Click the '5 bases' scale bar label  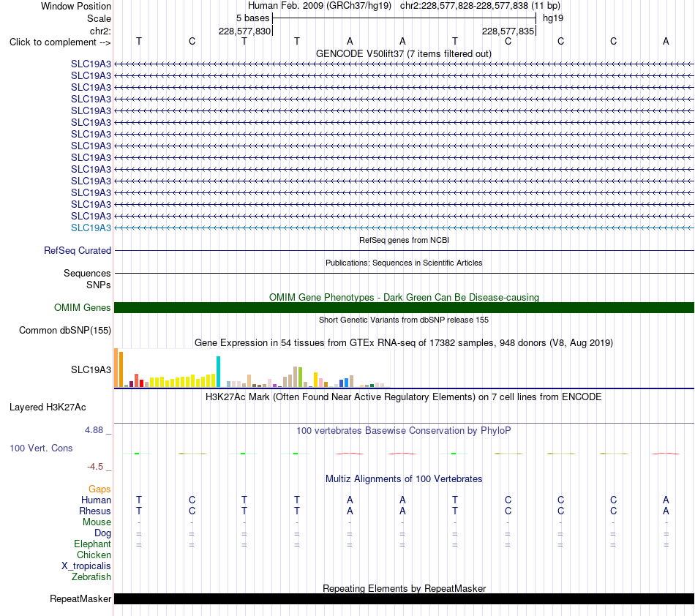tap(252, 18)
